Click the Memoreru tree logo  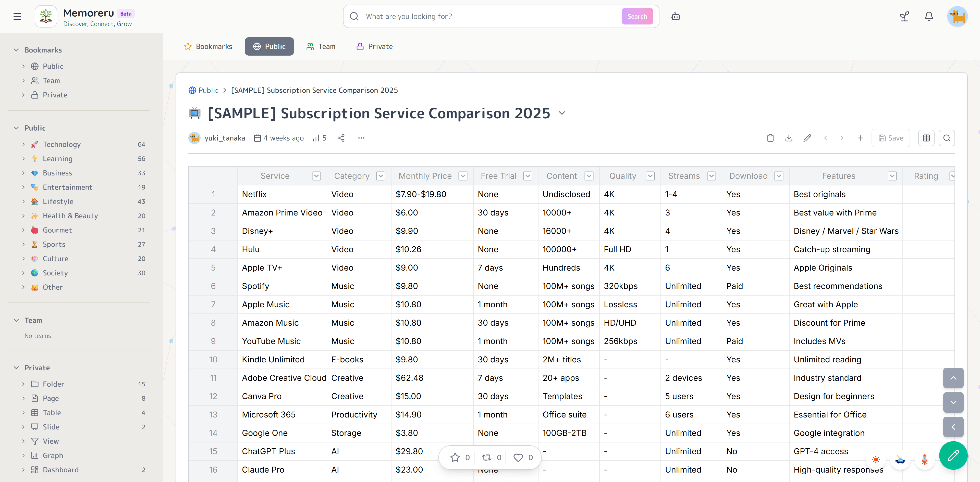[x=46, y=16]
